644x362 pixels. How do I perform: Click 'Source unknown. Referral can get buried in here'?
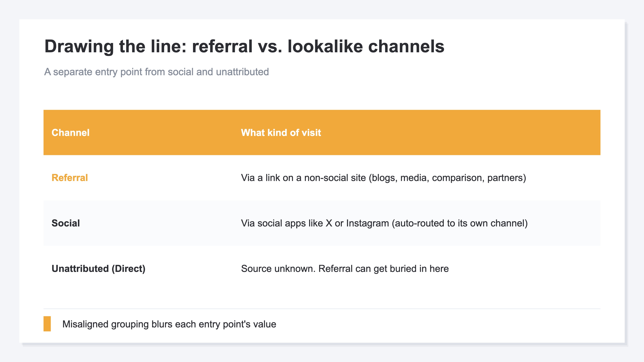click(x=345, y=268)
